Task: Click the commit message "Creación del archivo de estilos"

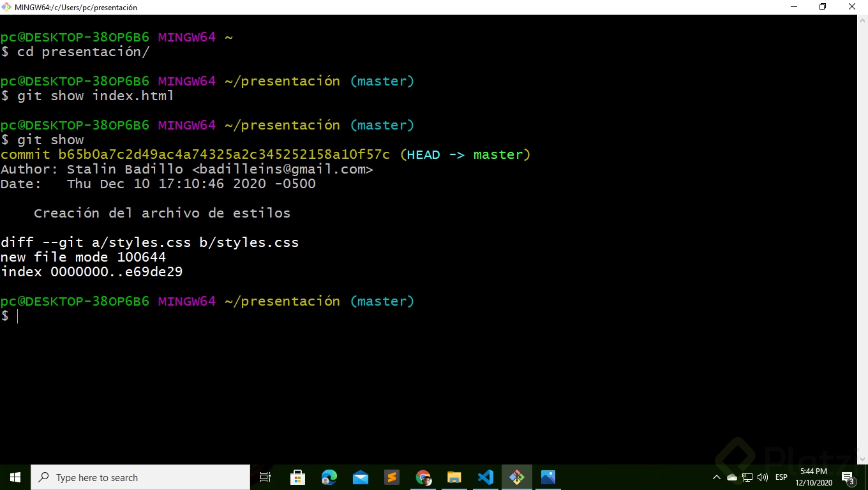Action: pos(162,213)
